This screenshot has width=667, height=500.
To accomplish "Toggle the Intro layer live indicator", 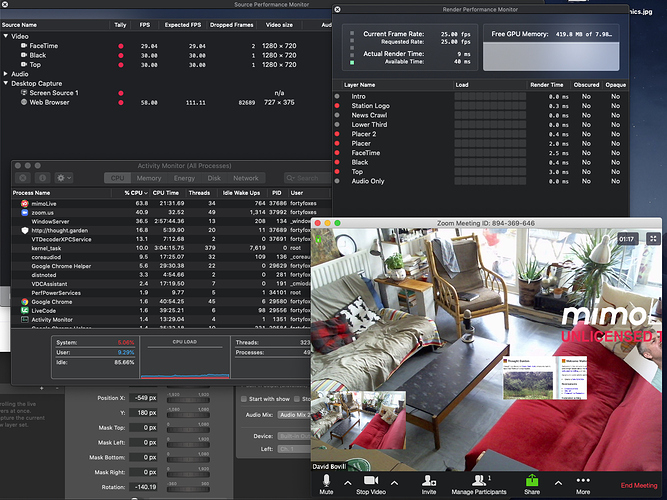I will click(x=337, y=96).
